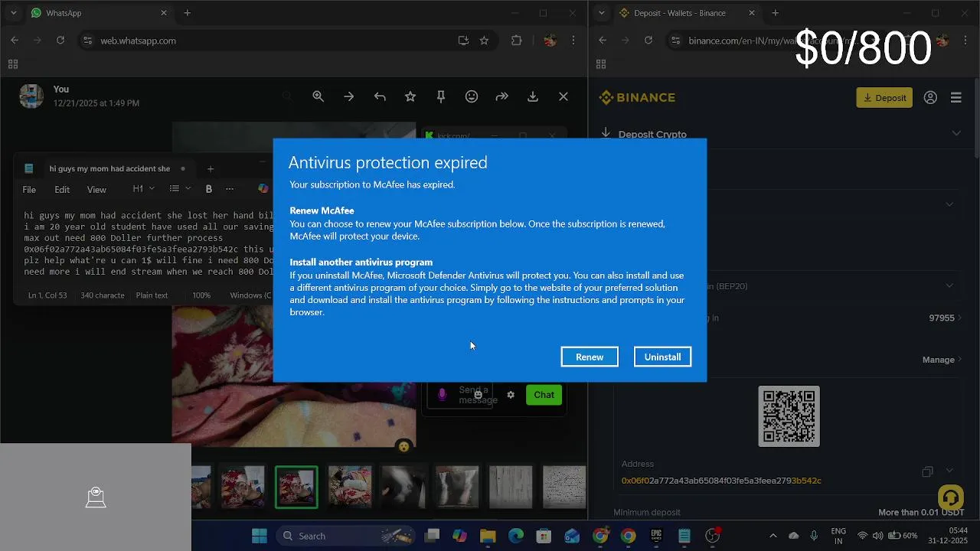Click the 0x06f02a772a43 deposit address text
This screenshot has height=551, width=980.
[721, 481]
